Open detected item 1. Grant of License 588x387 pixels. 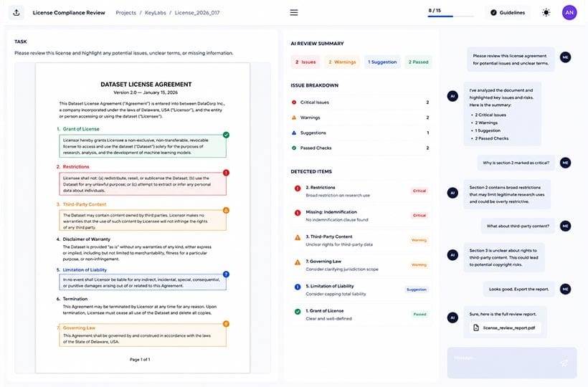tap(361, 315)
